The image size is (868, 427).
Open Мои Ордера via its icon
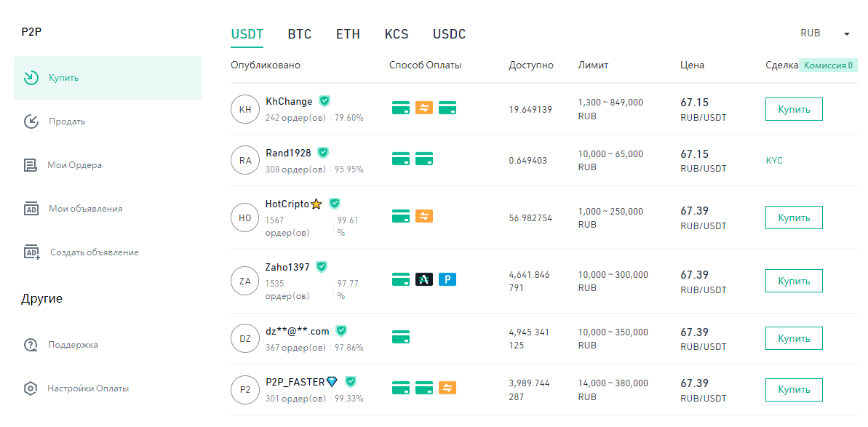[x=31, y=165]
